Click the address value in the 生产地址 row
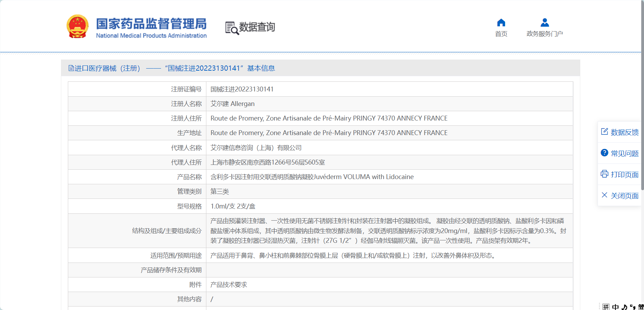This screenshot has width=644, height=310. click(x=329, y=133)
